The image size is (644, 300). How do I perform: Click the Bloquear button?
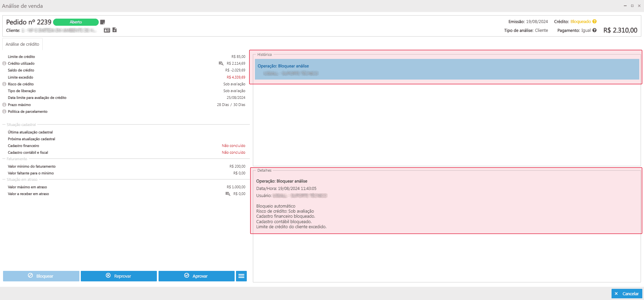point(41,276)
